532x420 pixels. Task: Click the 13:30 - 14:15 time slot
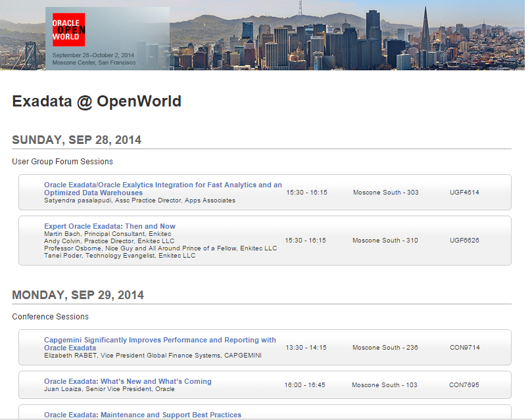click(306, 348)
